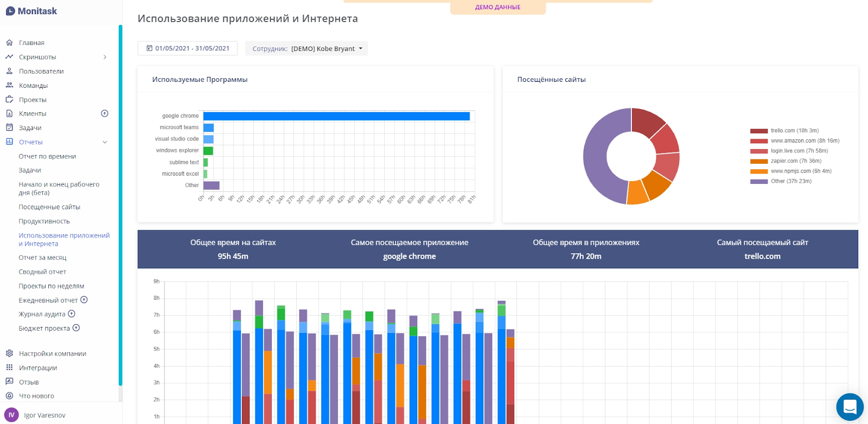The image size is (868, 424).
Task: Open Настройки компании gear icon
Action: 9,353
